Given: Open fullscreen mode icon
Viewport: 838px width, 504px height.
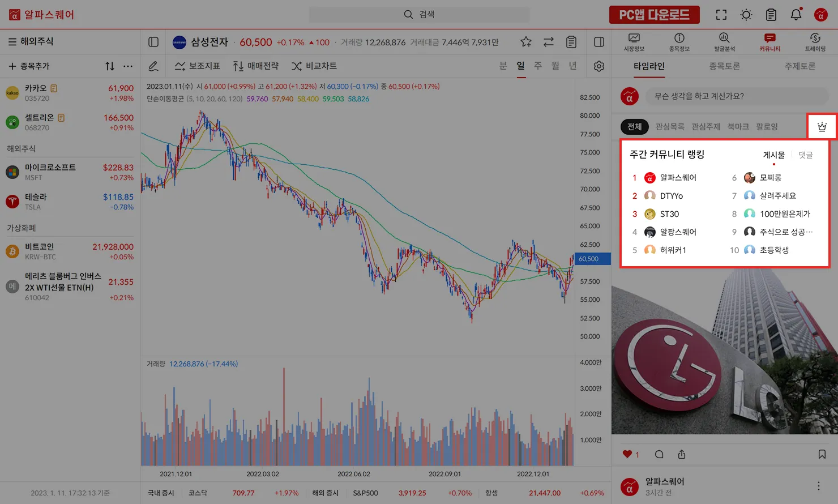Looking at the screenshot, I should click(721, 15).
